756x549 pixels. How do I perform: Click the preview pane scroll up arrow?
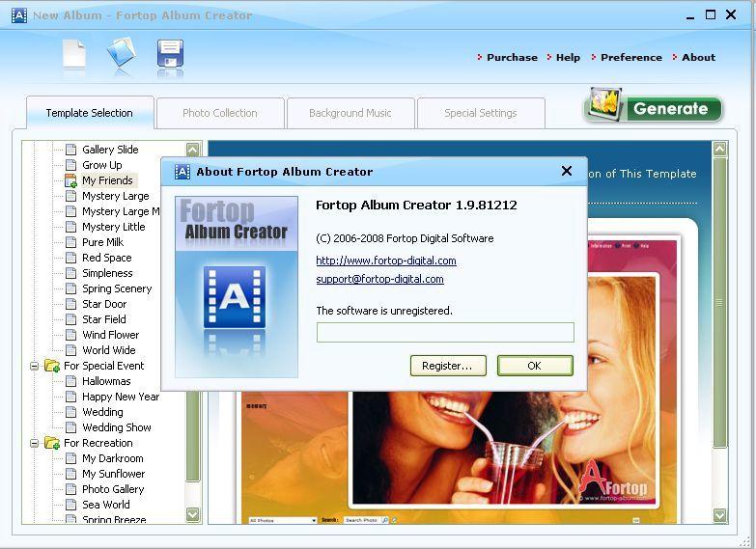720,149
